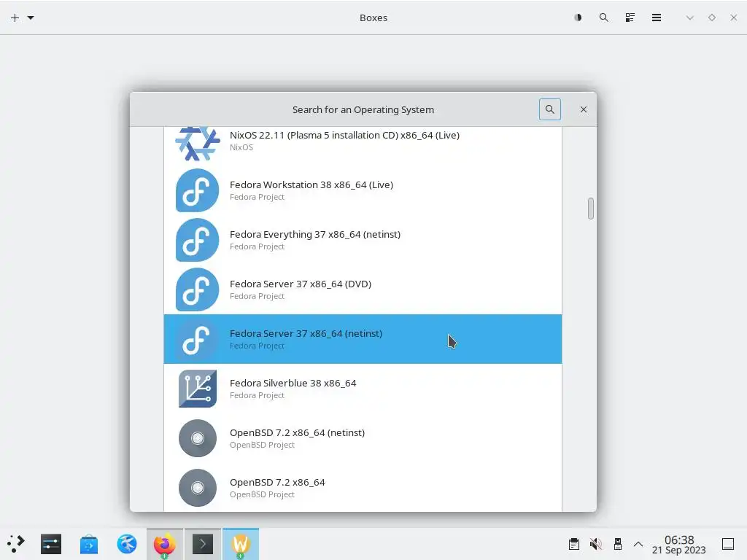Screen dimensions: 747x560
Task: Open the removable devices tray icon
Action: [617, 544]
